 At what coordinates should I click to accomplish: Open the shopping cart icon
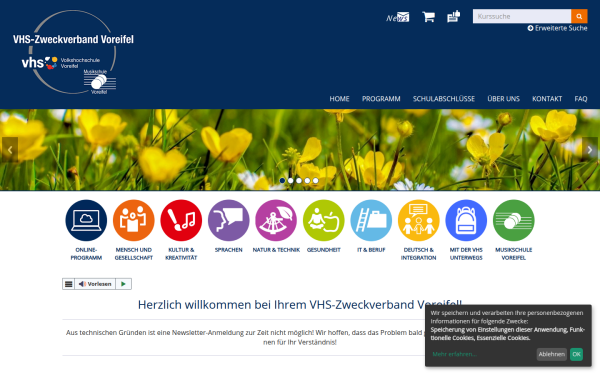click(x=429, y=17)
